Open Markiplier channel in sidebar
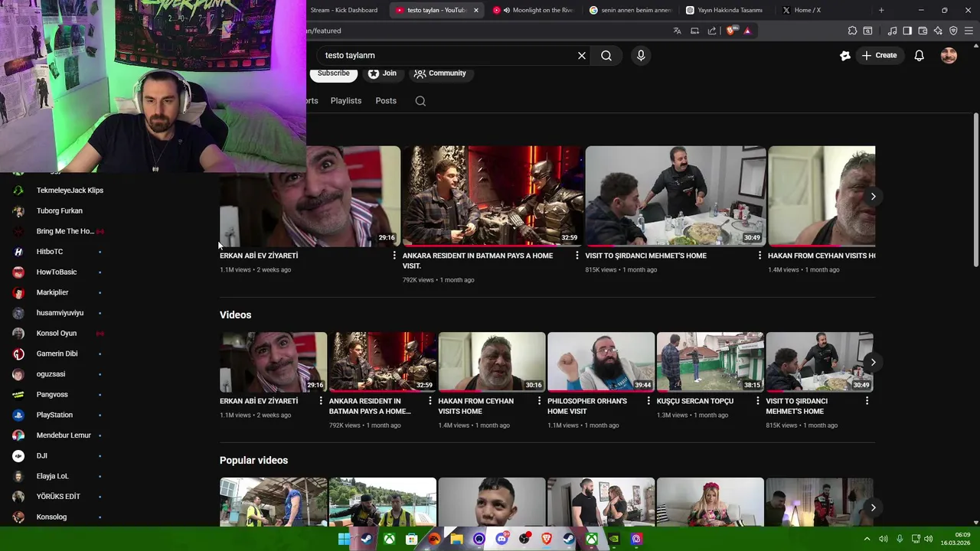 pos(52,292)
